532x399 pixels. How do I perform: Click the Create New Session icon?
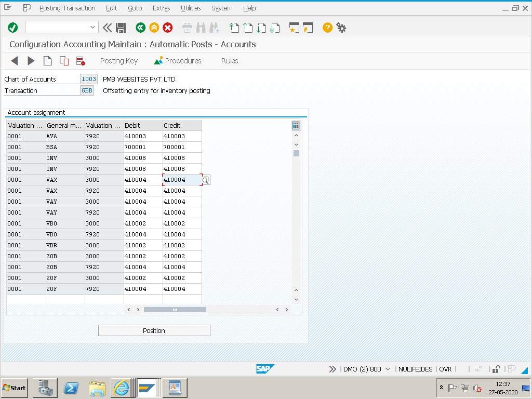coord(294,28)
